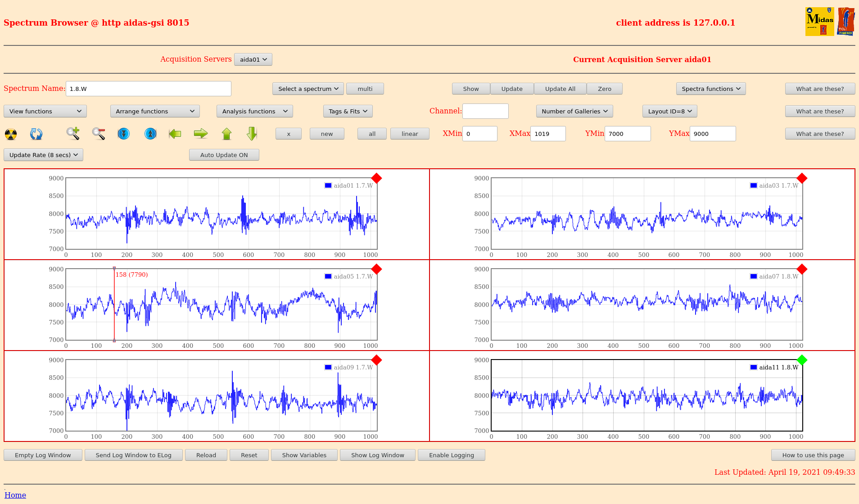Open the Analysis functions menu

tap(254, 111)
